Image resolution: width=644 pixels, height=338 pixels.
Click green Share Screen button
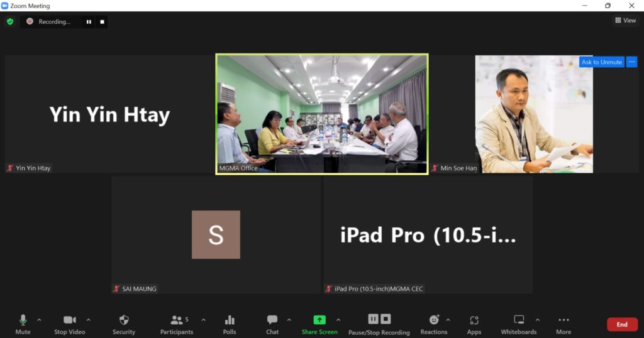click(x=319, y=324)
